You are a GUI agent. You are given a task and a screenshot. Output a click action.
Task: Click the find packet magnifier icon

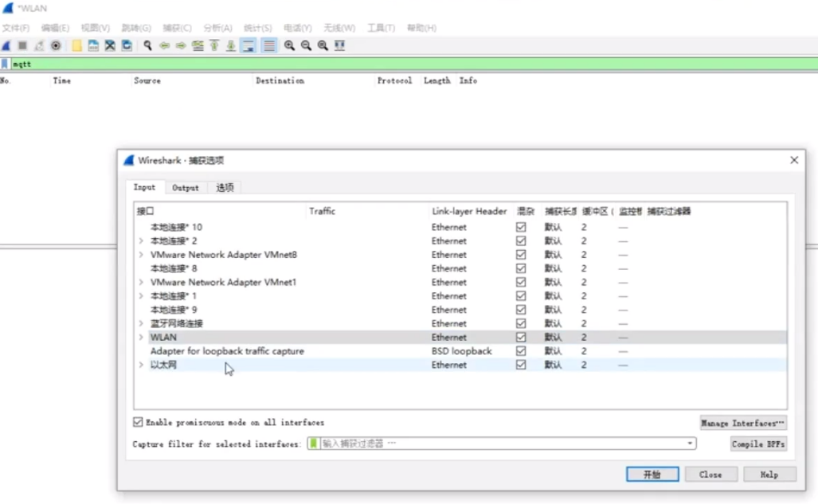(x=147, y=46)
